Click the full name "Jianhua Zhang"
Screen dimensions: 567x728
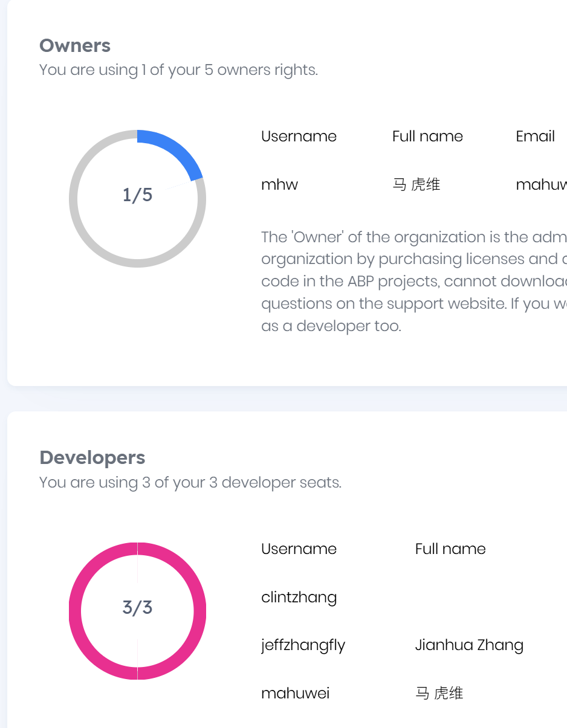pos(469,645)
